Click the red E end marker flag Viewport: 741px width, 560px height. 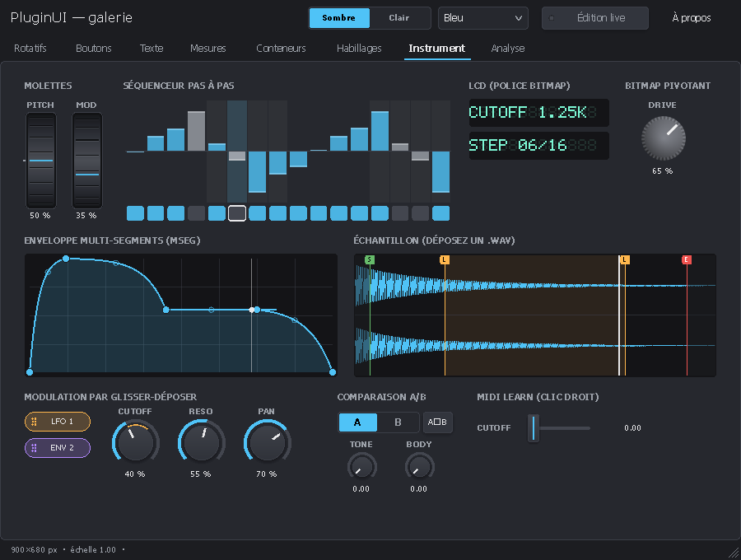pyautogui.click(x=687, y=259)
